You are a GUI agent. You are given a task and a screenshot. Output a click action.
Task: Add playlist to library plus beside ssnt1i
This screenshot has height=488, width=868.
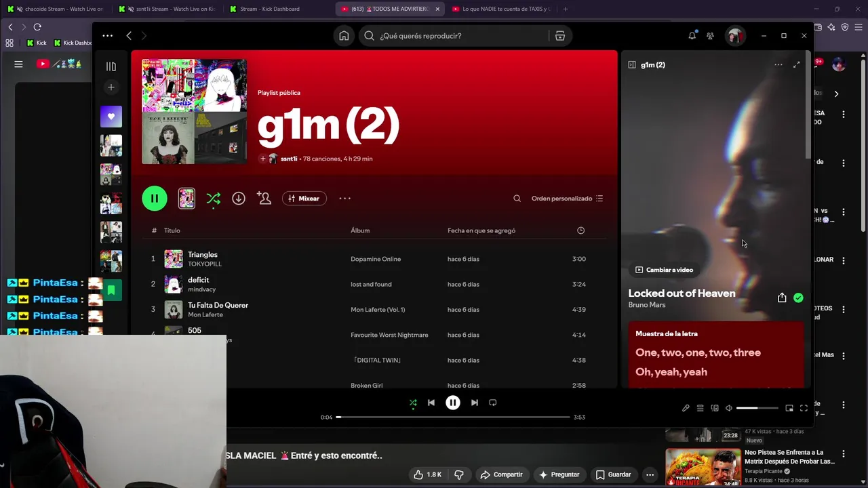(x=262, y=159)
